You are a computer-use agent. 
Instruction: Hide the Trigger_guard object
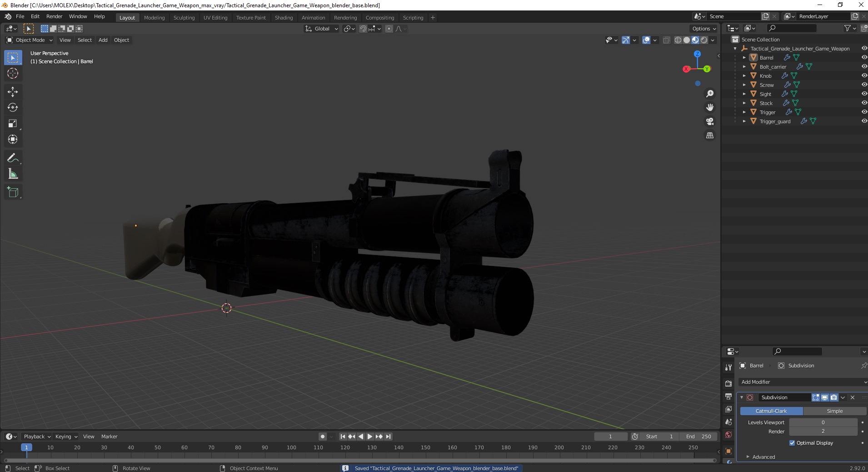click(x=864, y=121)
